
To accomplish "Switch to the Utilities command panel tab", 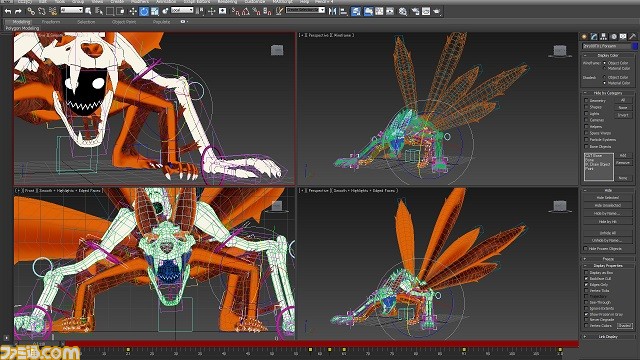I will point(633,37).
